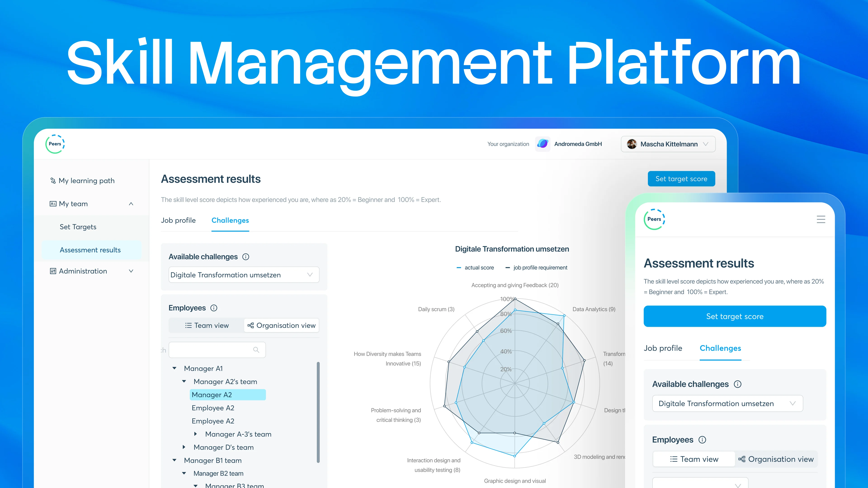
Task: Select Organisation view in the mobile panel
Action: coord(776,459)
